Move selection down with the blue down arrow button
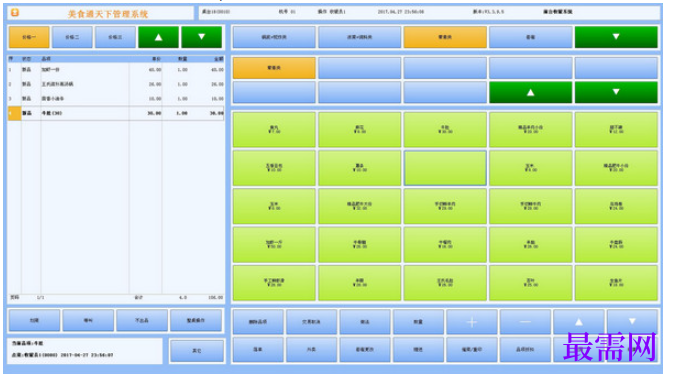This screenshot has height=378, width=675. coord(632,322)
